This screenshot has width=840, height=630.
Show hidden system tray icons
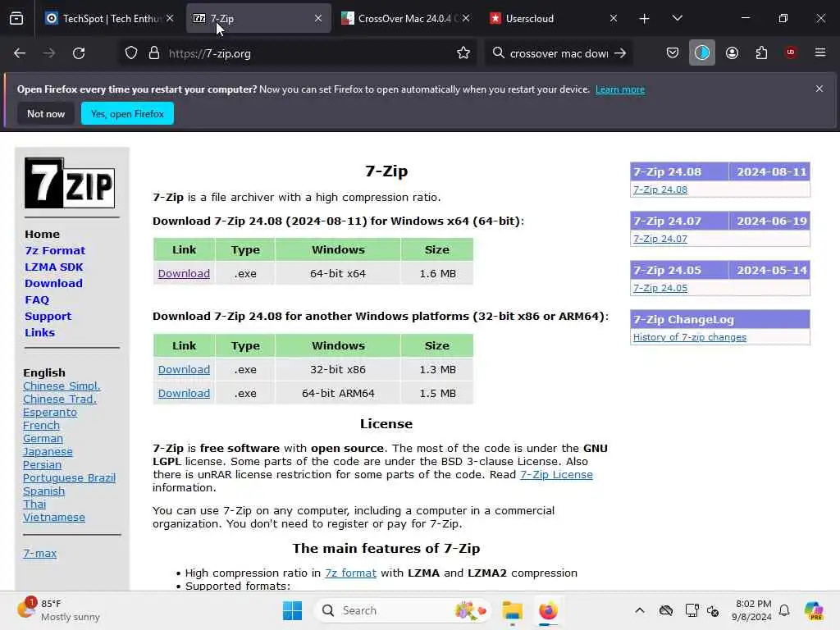[x=640, y=610]
